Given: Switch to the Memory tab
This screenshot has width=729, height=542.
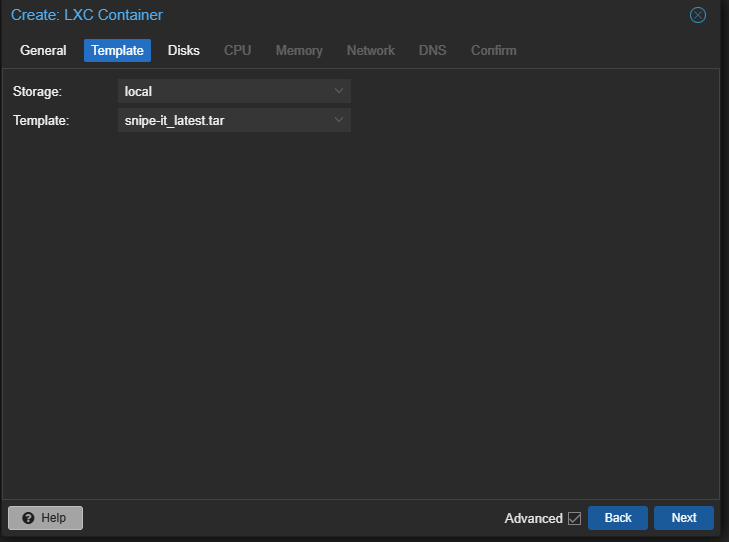Looking at the screenshot, I should click(x=299, y=50).
